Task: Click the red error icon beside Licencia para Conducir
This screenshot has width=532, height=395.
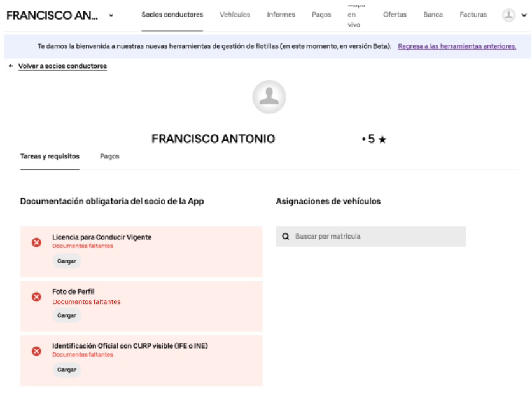Action: point(36,242)
